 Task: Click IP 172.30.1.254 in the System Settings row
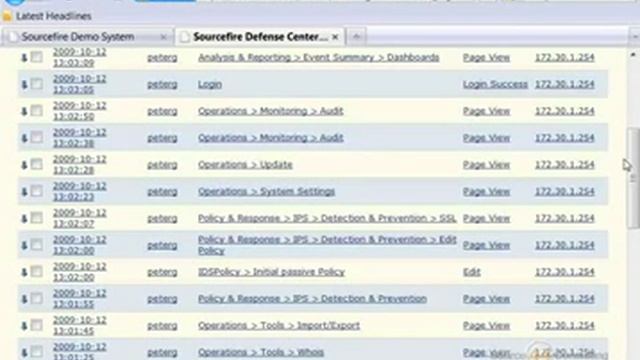pyautogui.click(x=564, y=191)
